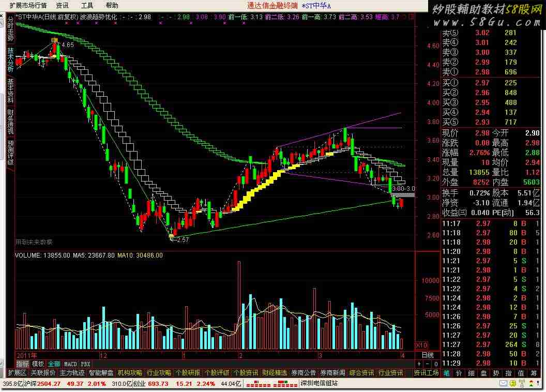Viewport: 546px width, 392px height.
Task: Click the 11:29 tick trade row
Action: (491, 363)
